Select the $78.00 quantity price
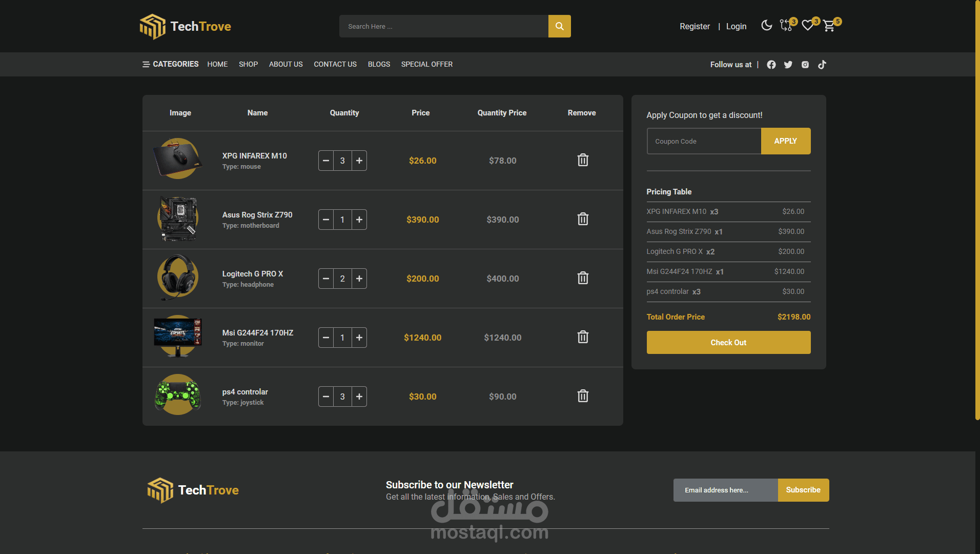 (x=503, y=161)
